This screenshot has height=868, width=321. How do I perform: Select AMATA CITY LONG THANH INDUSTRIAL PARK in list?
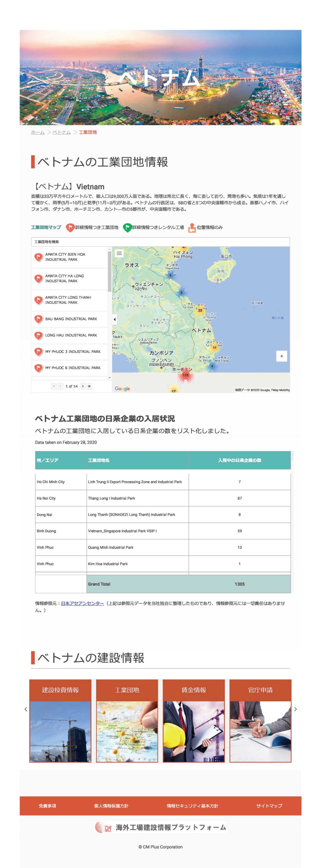tap(69, 300)
